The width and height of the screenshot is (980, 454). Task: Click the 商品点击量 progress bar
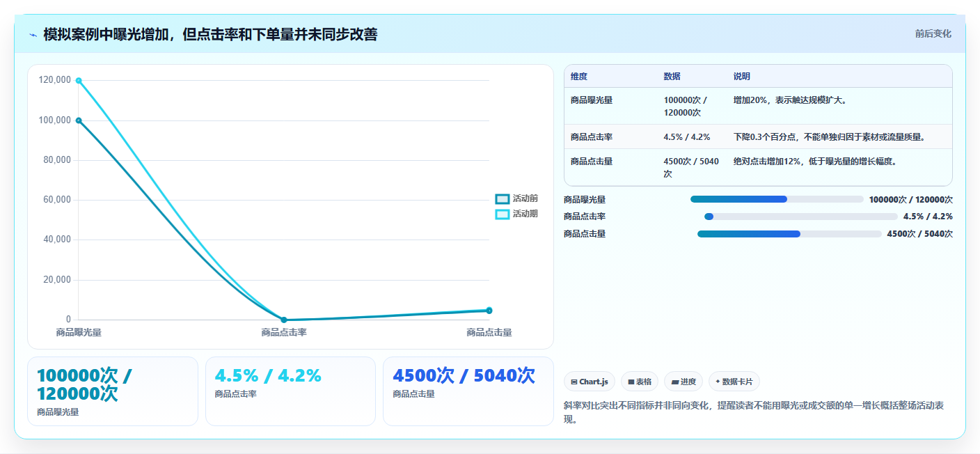tap(789, 234)
